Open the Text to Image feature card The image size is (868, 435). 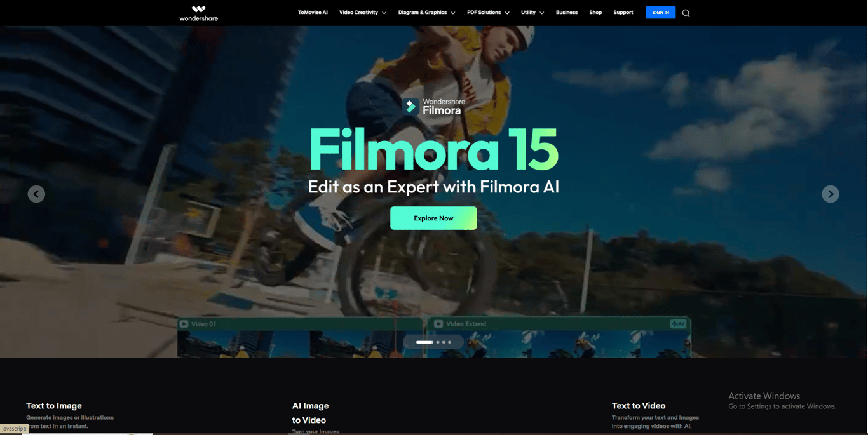click(x=53, y=405)
